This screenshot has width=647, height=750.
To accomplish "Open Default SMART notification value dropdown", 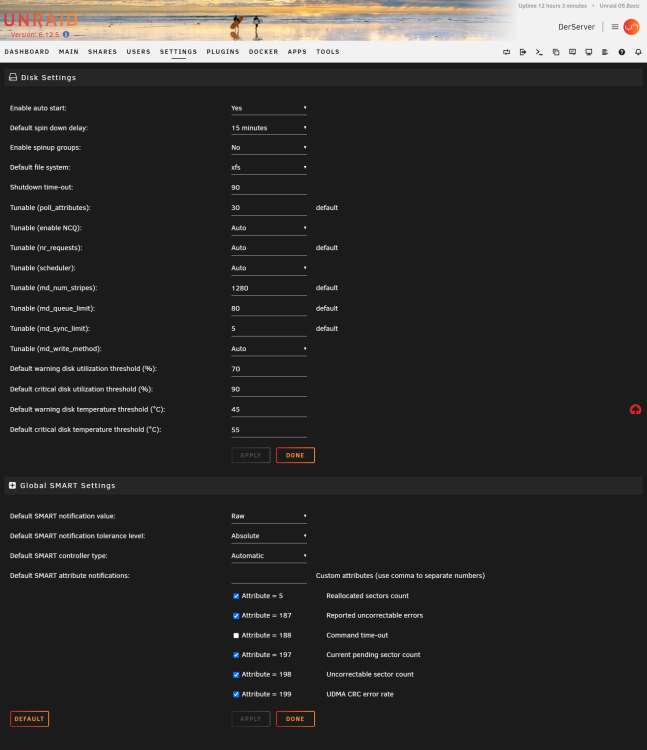I will [269, 517].
